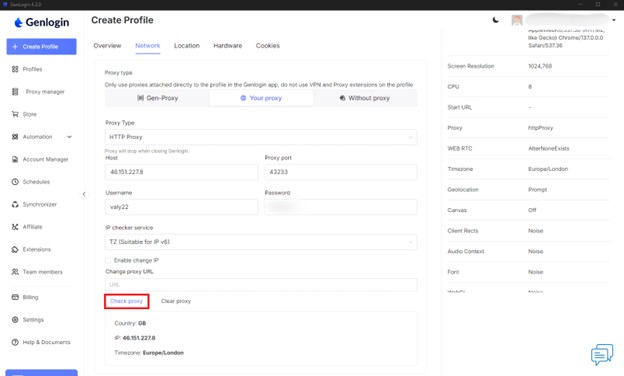The height and width of the screenshot is (376, 624).
Task: Select the Without proxy option
Action: tap(365, 98)
